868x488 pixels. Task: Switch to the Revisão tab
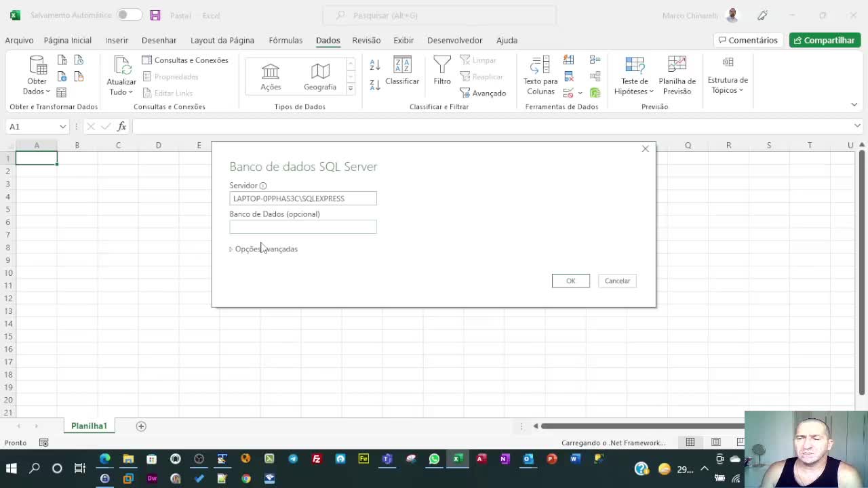pos(366,40)
